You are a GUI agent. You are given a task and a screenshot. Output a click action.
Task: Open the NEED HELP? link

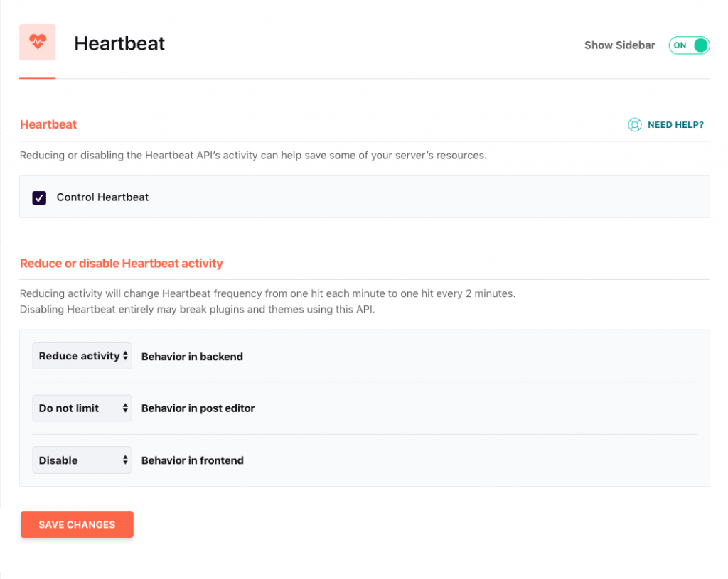pos(675,125)
